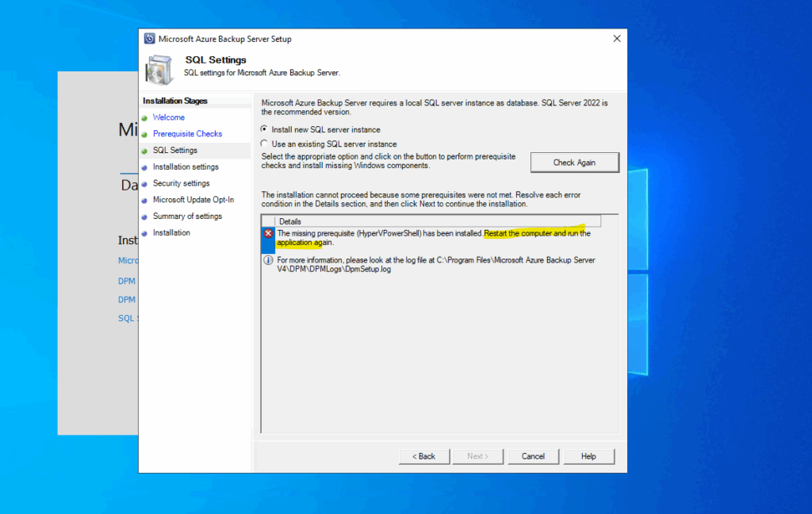This screenshot has width=812, height=514.
Task: Go to previous page with Back button
Action: [x=424, y=456]
